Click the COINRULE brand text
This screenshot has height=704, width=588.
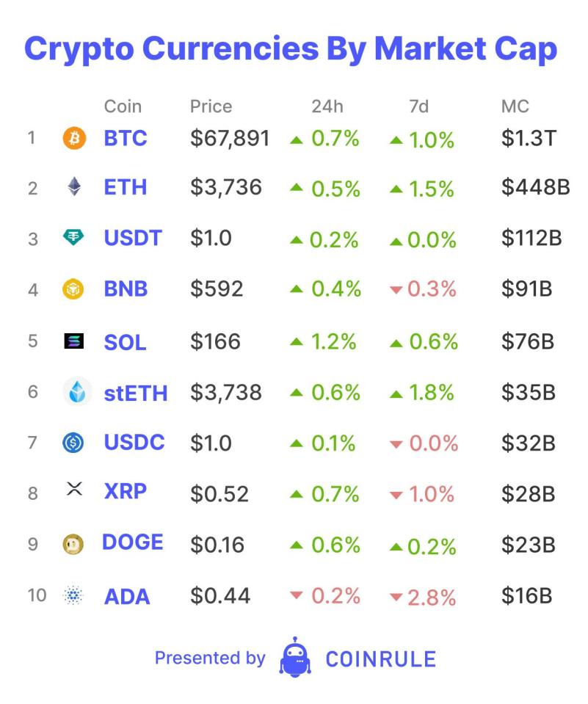click(x=380, y=659)
